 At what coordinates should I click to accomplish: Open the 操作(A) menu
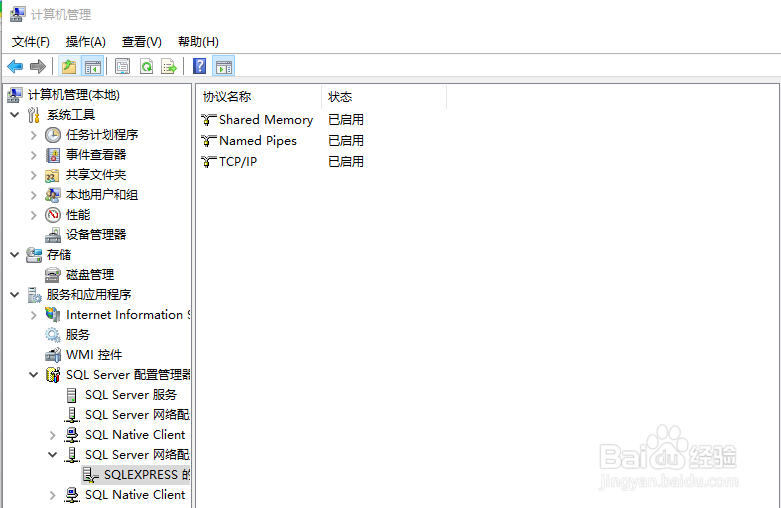click(x=86, y=42)
